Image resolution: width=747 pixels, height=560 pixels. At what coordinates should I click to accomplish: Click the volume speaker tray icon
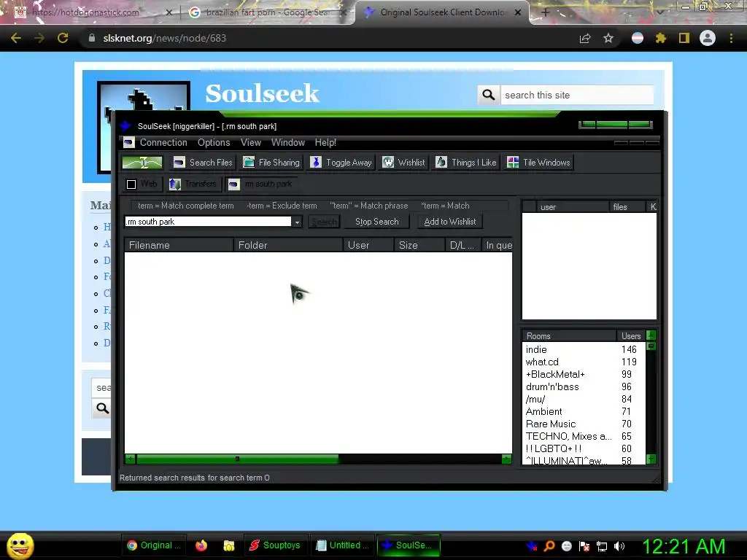point(619,546)
